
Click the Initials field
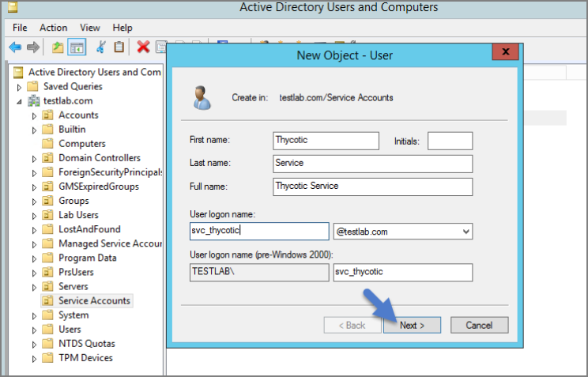(450, 141)
